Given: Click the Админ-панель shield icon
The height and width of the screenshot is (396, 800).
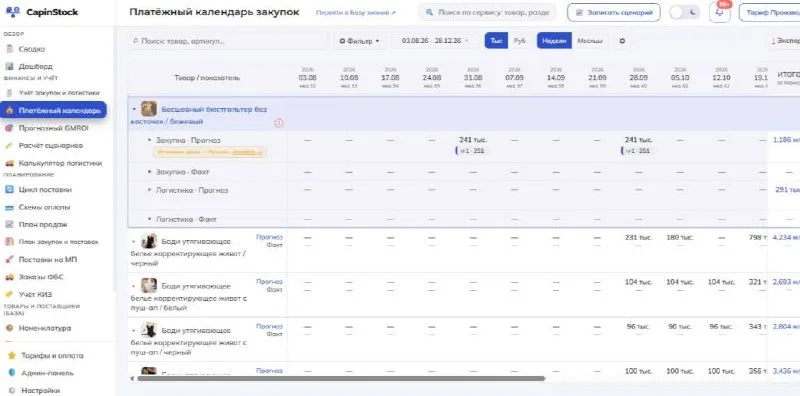Looking at the screenshot, I should pyautogui.click(x=12, y=373).
